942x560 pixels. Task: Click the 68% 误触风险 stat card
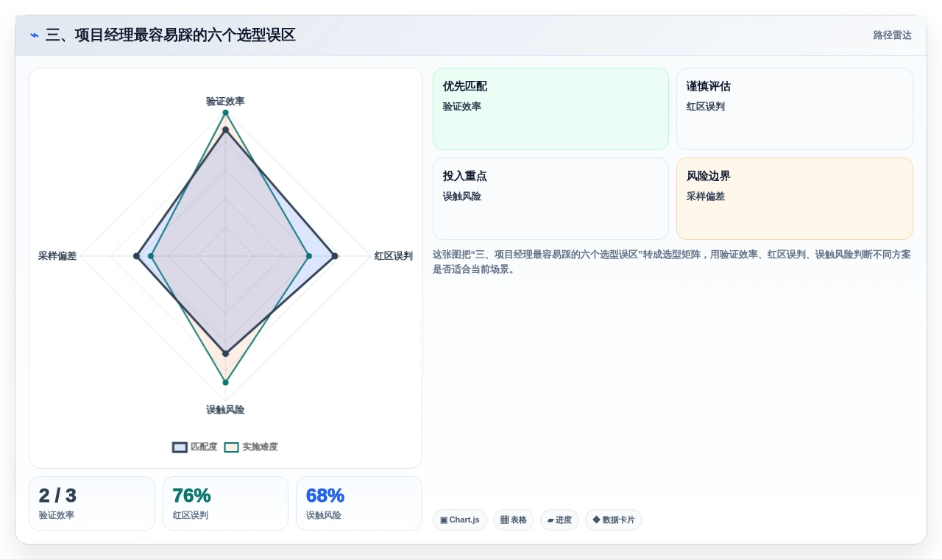click(359, 503)
